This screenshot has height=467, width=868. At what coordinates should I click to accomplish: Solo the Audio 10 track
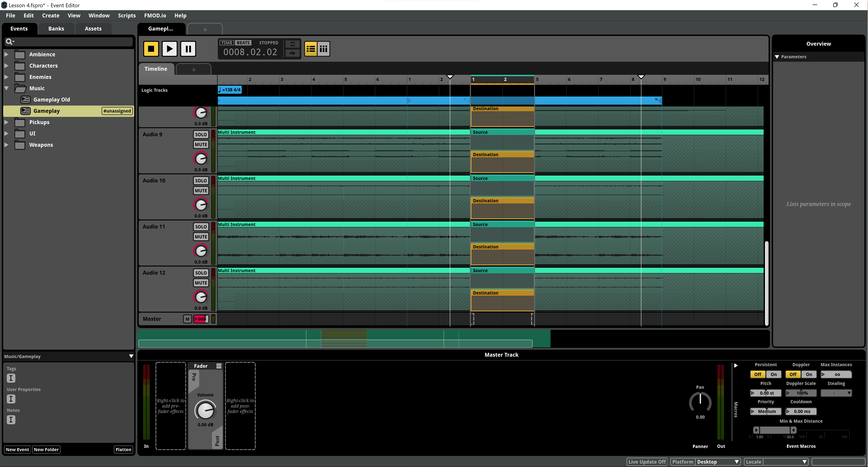coord(201,181)
